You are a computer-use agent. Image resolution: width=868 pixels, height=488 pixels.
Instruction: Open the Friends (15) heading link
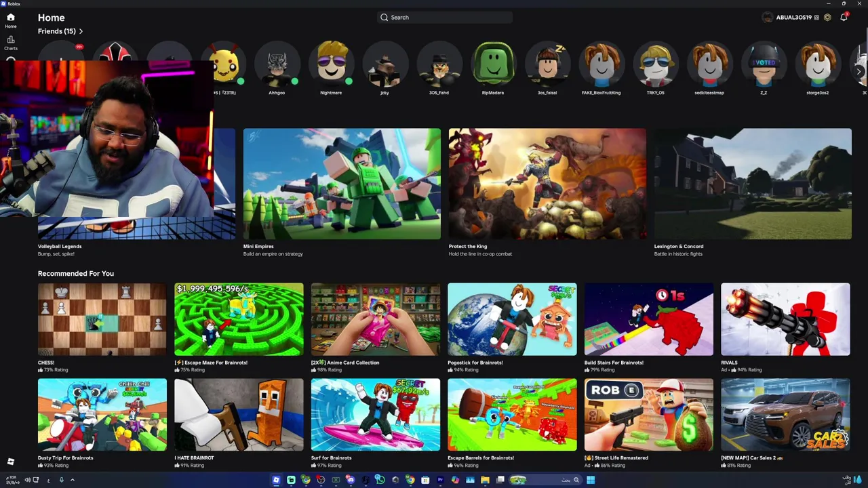(x=57, y=31)
